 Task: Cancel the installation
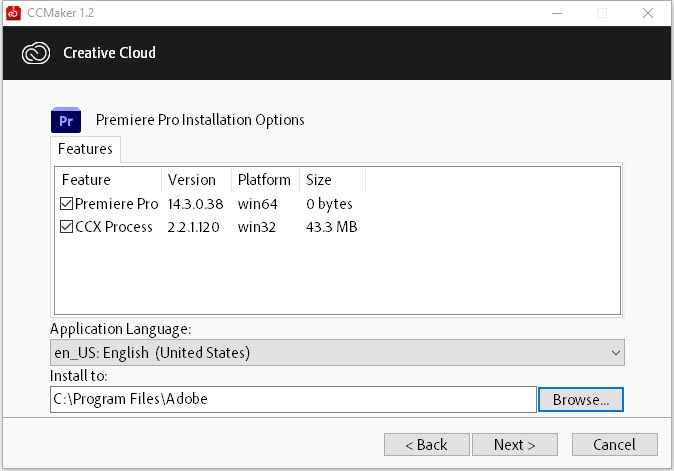pos(614,444)
